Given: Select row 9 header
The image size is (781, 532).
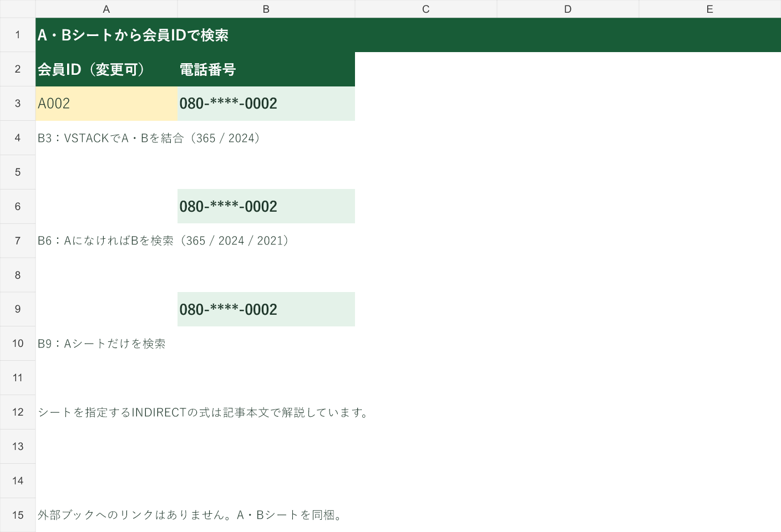Looking at the screenshot, I should [18, 309].
